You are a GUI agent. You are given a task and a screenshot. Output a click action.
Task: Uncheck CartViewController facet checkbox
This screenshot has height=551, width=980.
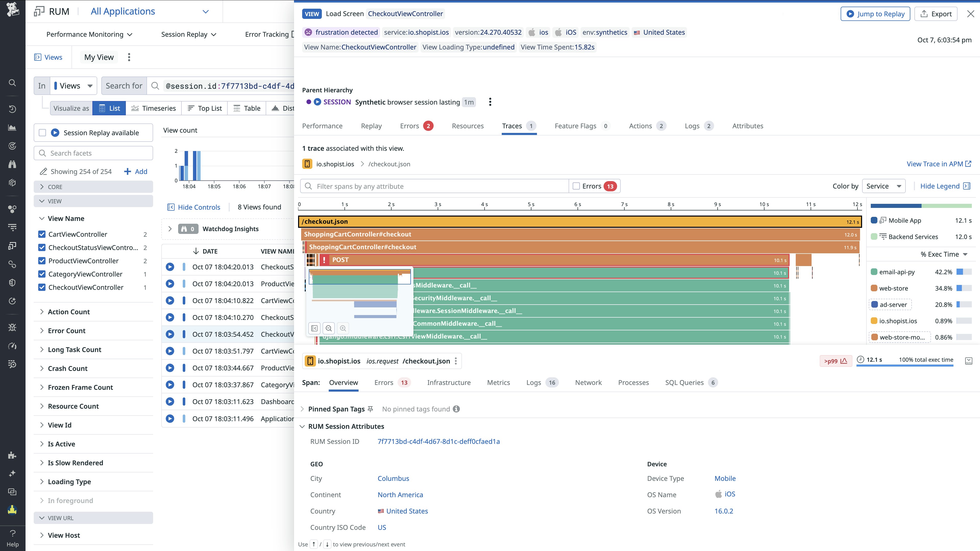click(x=42, y=234)
